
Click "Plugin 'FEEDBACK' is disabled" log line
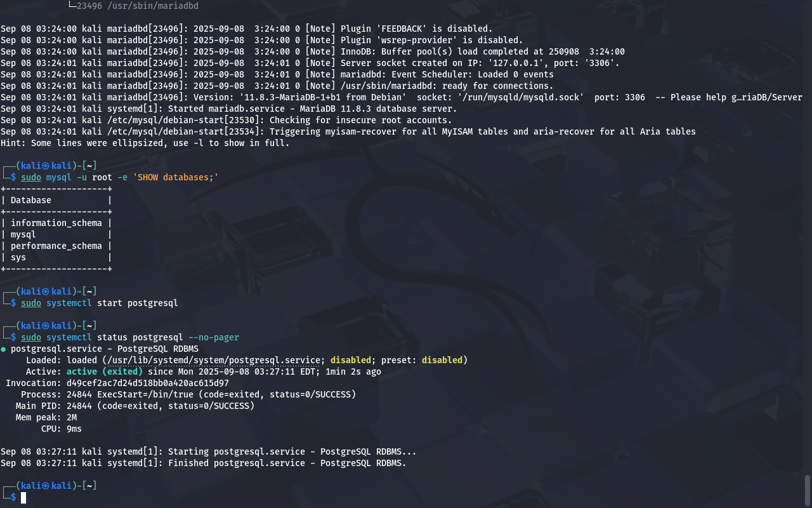click(247, 29)
